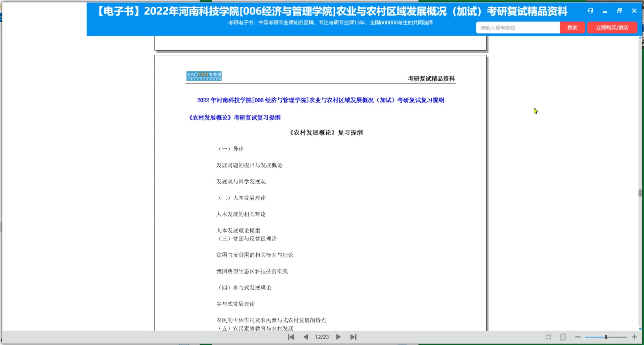The image size is (644, 345).
Task: Go to the previous page arrow
Action: pos(306,337)
